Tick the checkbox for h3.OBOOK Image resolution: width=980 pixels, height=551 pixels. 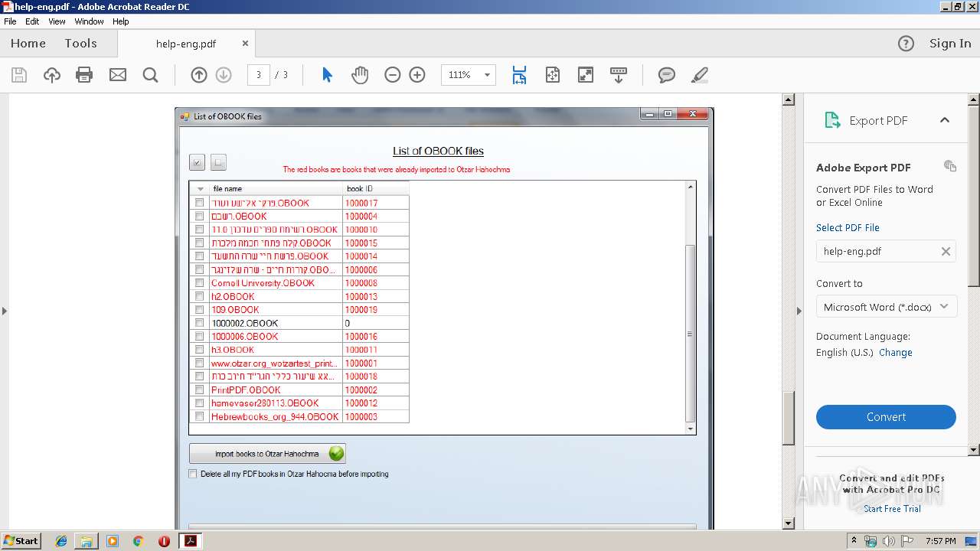coord(200,350)
